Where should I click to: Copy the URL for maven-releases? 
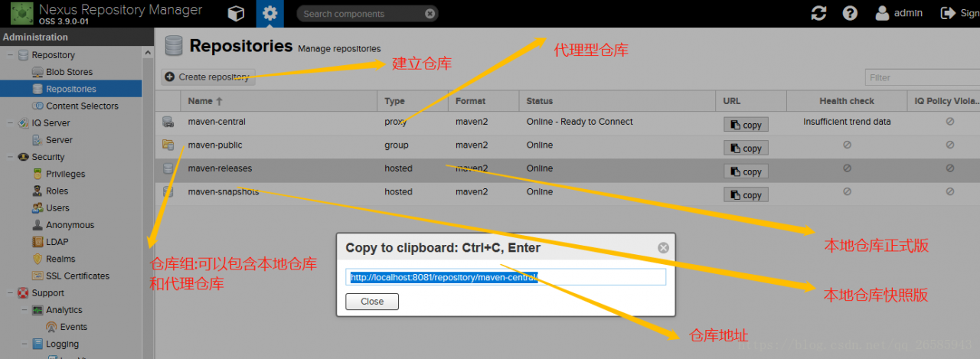(x=746, y=171)
